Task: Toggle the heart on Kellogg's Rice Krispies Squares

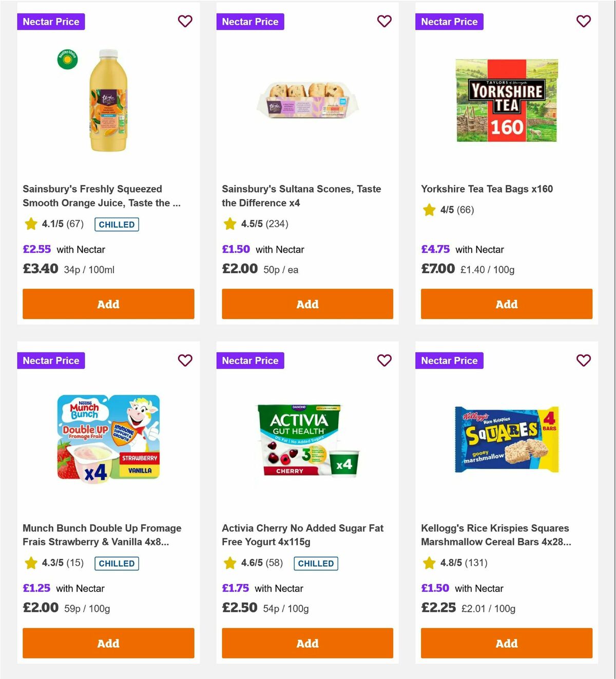Action: 583,361
